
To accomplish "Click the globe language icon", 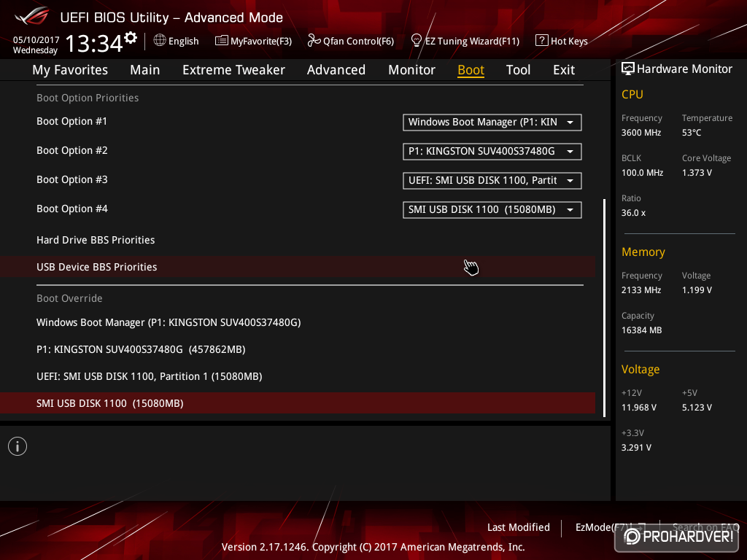I will click(160, 41).
